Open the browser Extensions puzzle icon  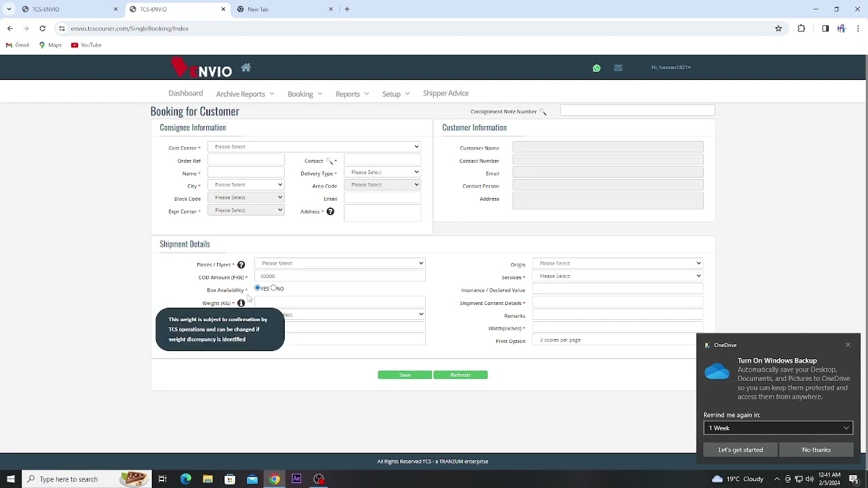click(802, 28)
